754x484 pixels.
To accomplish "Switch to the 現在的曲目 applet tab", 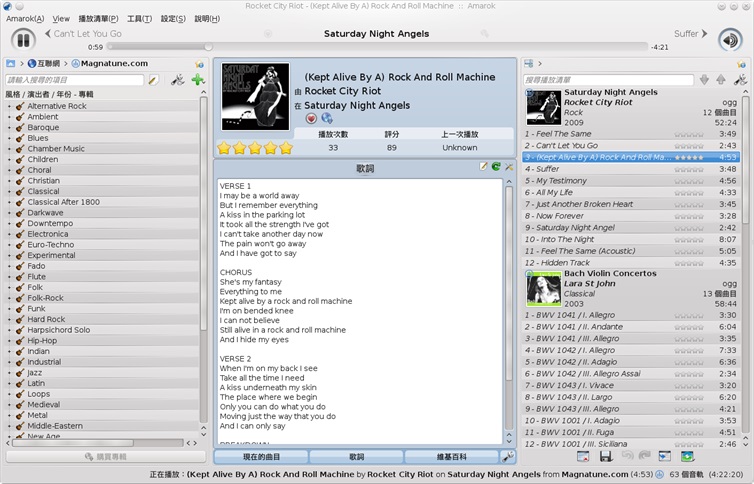I will tap(261, 457).
